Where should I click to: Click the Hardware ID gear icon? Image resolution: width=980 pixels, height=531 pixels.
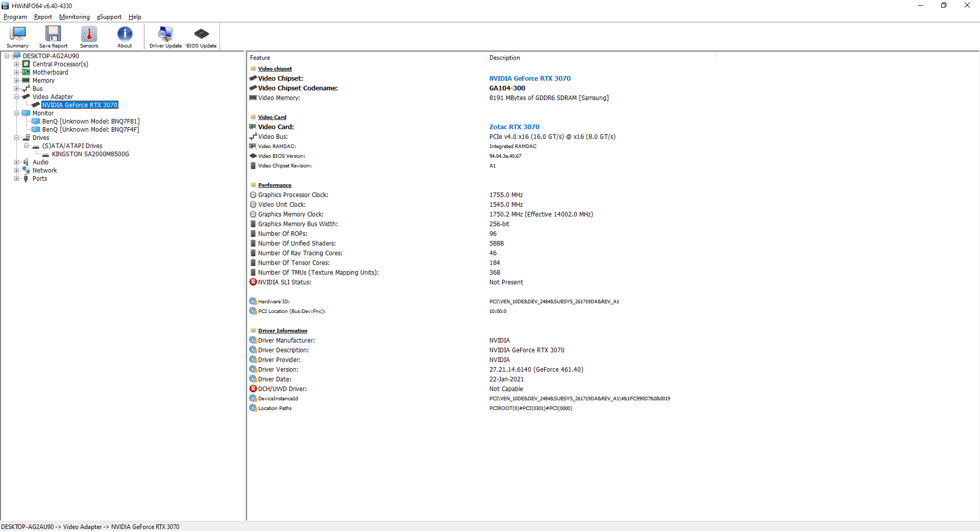pyautogui.click(x=253, y=301)
